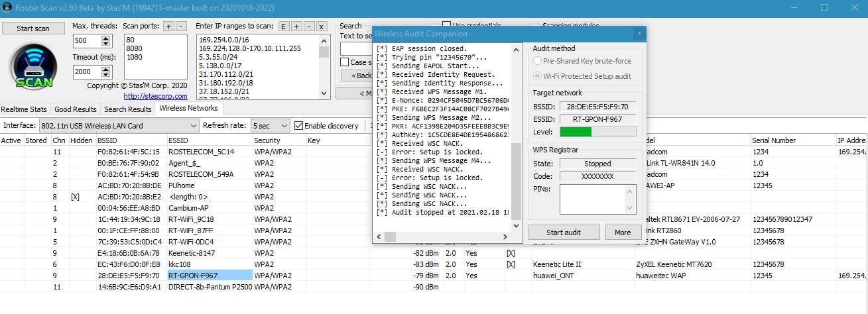The width and height of the screenshot is (868, 314).
Task: Add an IP range using the plus button
Action: [x=296, y=26]
